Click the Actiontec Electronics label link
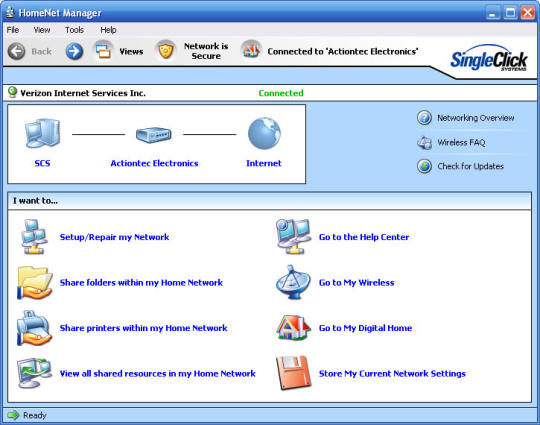Viewport: 540px width, 425px height. [154, 163]
